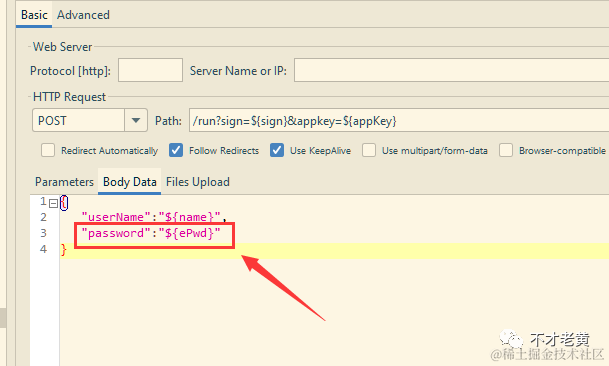Open the POST method dropdown
The height and width of the screenshot is (366, 609).
(136, 120)
